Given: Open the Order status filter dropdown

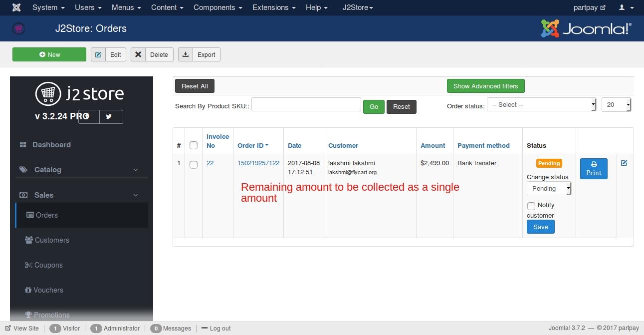Looking at the screenshot, I should (x=541, y=105).
